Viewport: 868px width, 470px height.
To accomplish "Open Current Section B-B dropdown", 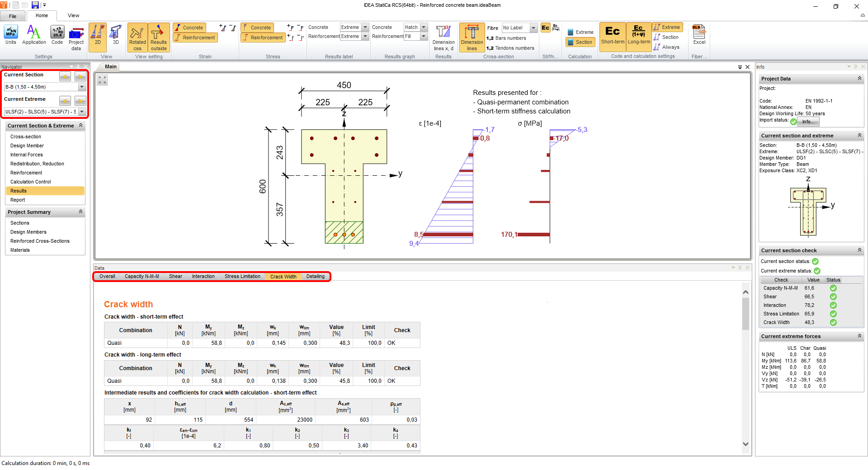I will point(82,87).
